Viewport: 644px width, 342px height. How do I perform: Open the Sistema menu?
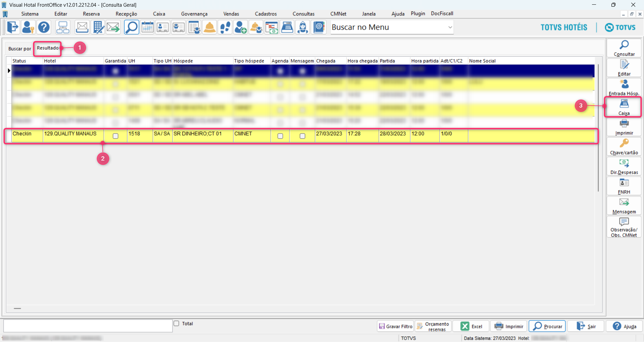[30, 14]
